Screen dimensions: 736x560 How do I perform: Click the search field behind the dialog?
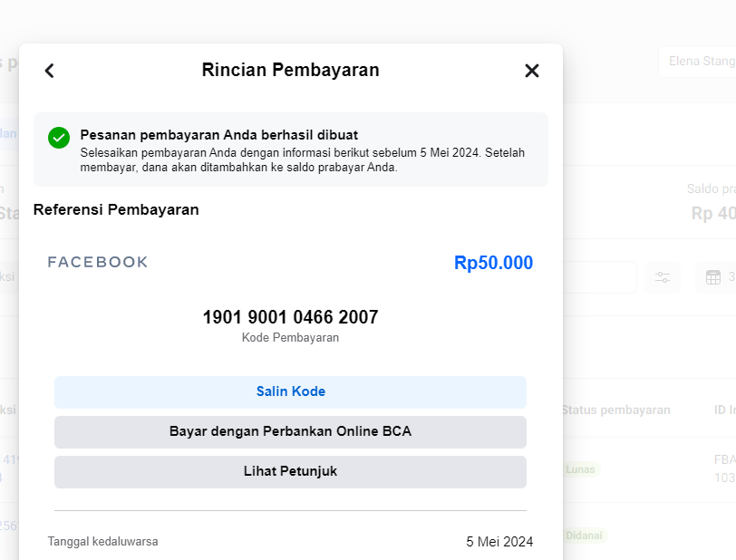click(x=599, y=277)
